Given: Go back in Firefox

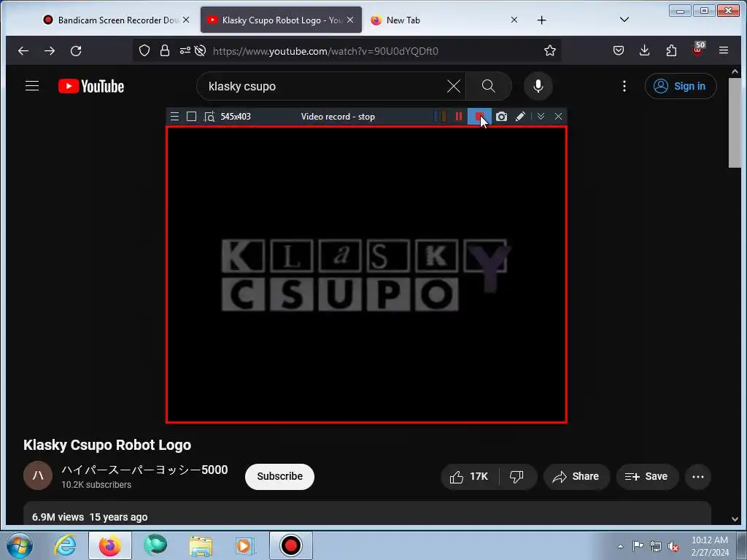Looking at the screenshot, I should [23, 51].
